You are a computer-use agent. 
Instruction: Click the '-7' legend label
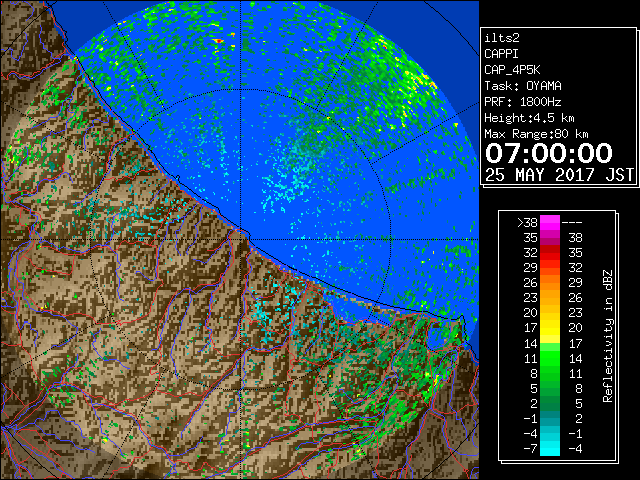click(530, 449)
